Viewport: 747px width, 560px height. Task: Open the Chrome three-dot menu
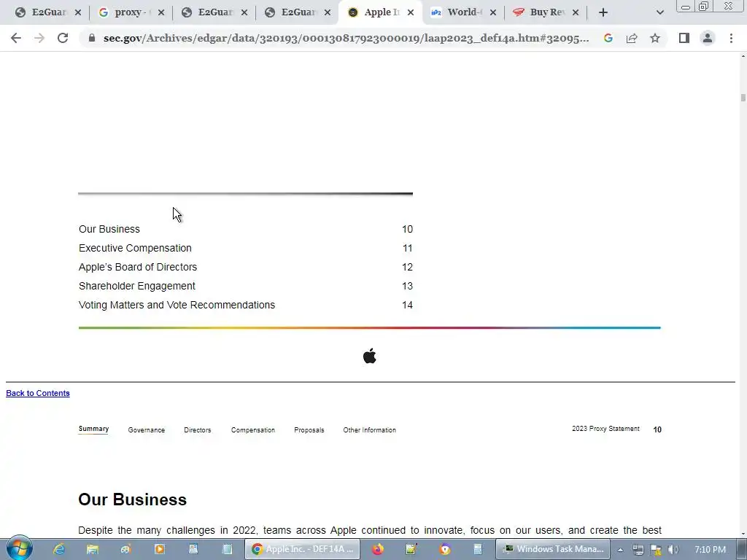pos(731,38)
